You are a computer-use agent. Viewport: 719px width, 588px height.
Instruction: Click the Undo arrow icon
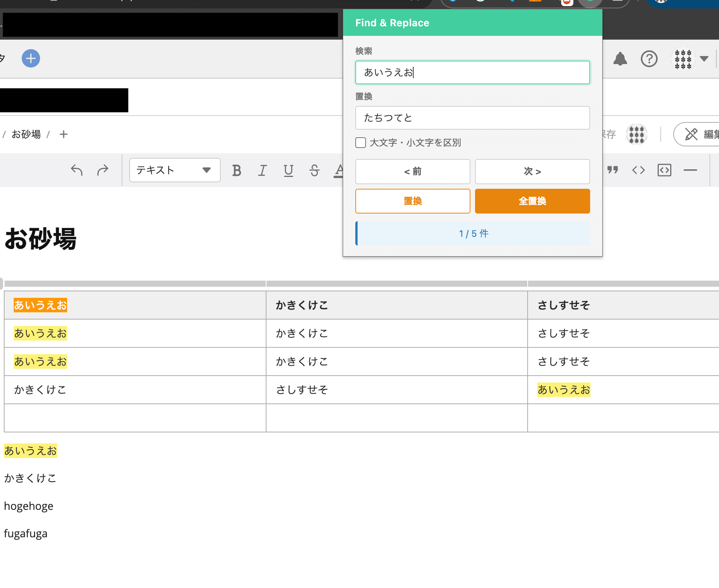tap(77, 170)
